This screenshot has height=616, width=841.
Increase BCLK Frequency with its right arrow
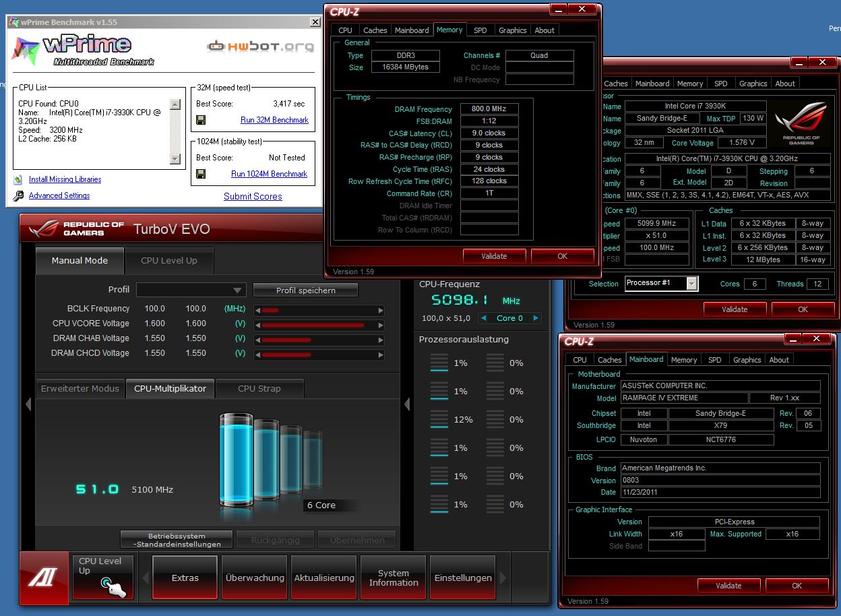tap(381, 310)
